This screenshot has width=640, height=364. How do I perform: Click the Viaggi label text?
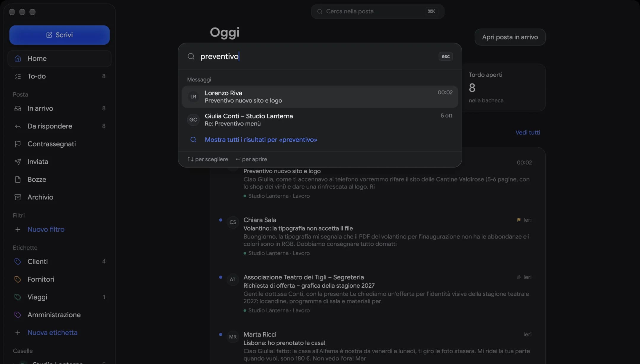37,297
